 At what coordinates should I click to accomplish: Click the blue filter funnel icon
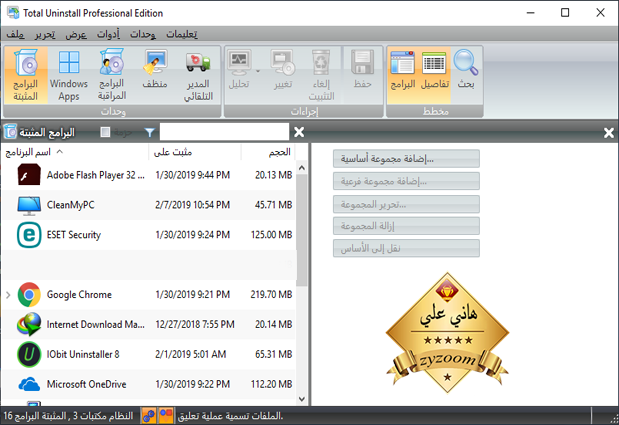150,132
